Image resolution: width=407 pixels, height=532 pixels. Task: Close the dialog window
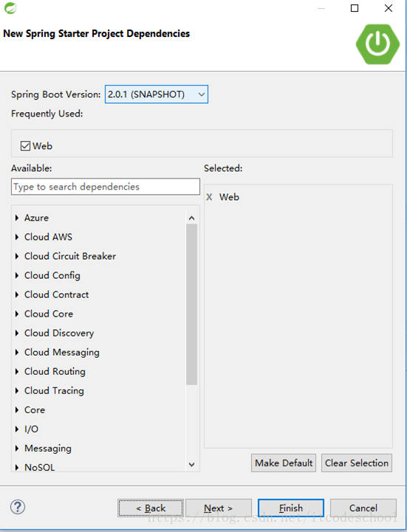tap(389, 8)
